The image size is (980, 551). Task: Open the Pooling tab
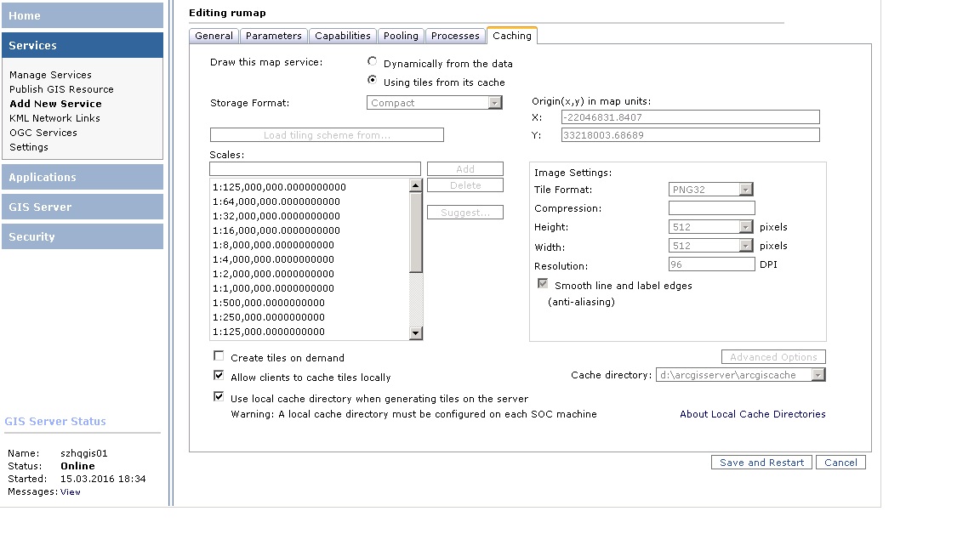pos(401,36)
